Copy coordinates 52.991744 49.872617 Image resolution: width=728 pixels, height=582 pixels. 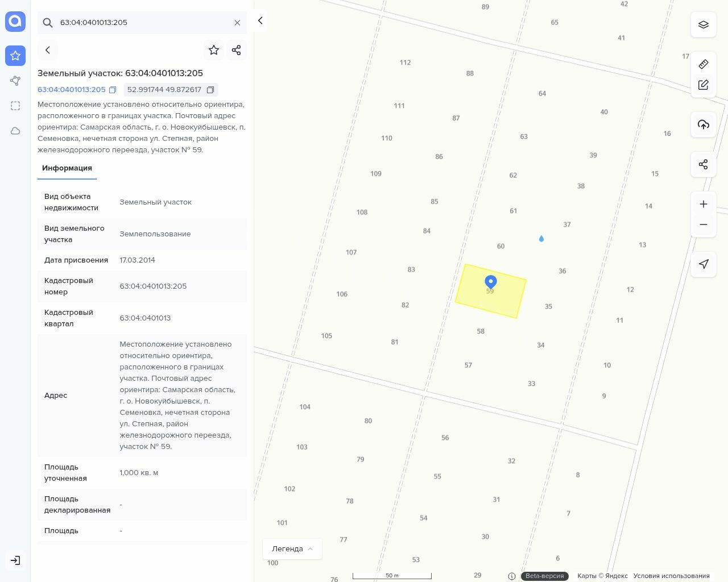tap(210, 90)
